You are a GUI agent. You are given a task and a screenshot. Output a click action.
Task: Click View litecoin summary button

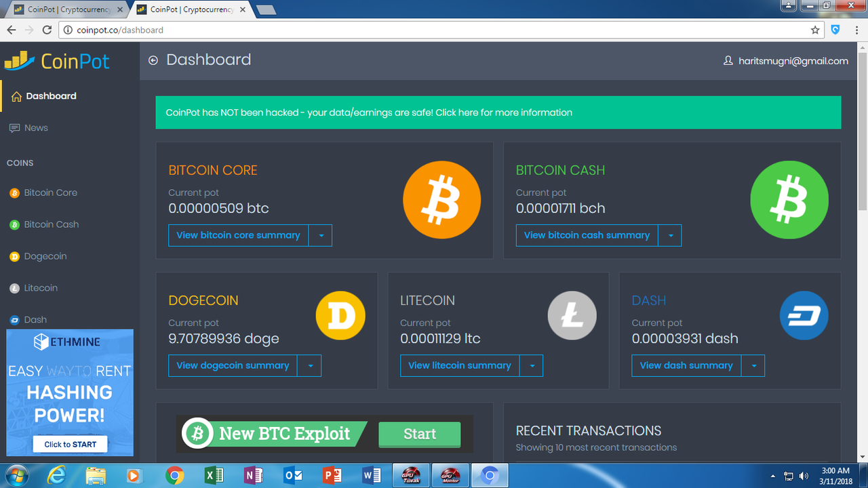[x=460, y=365]
